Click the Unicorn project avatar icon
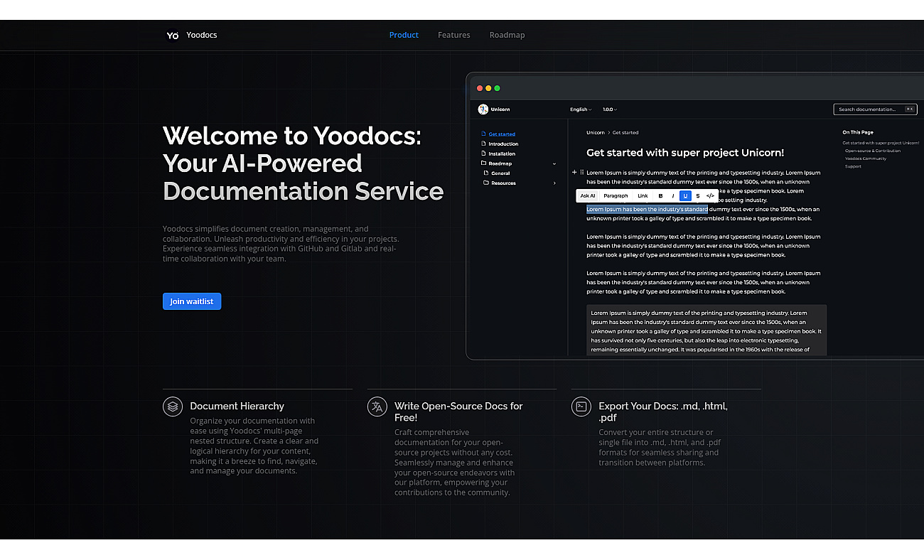Image resolution: width=924 pixels, height=560 pixels. pyautogui.click(x=483, y=109)
